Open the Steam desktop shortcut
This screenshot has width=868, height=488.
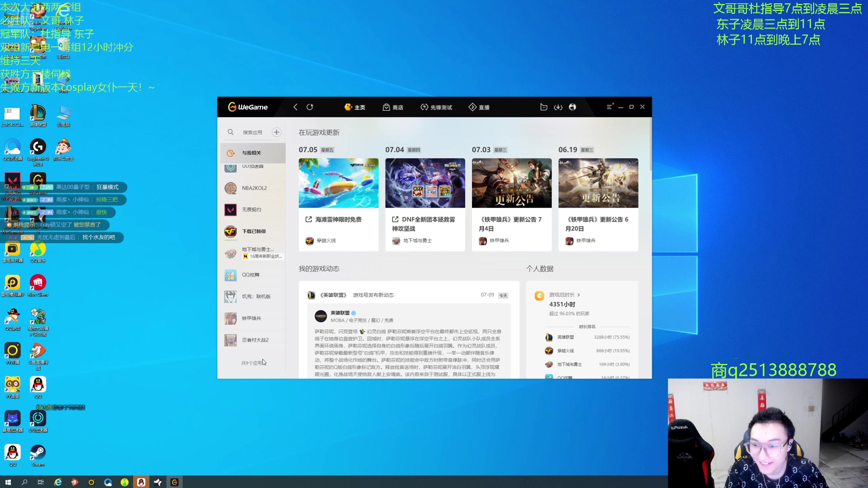pyautogui.click(x=38, y=455)
